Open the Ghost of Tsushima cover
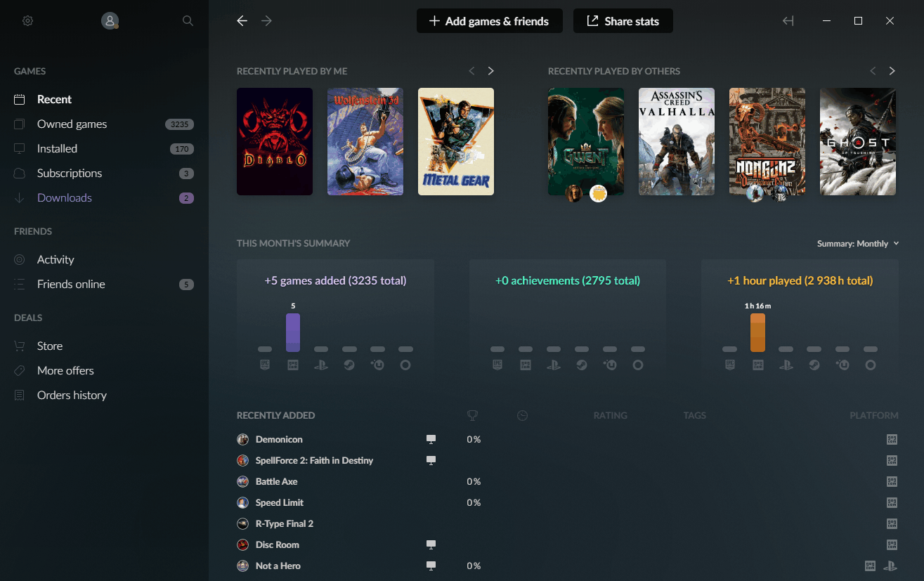The width and height of the screenshot is (924, 581). click(x=858, y=141)
